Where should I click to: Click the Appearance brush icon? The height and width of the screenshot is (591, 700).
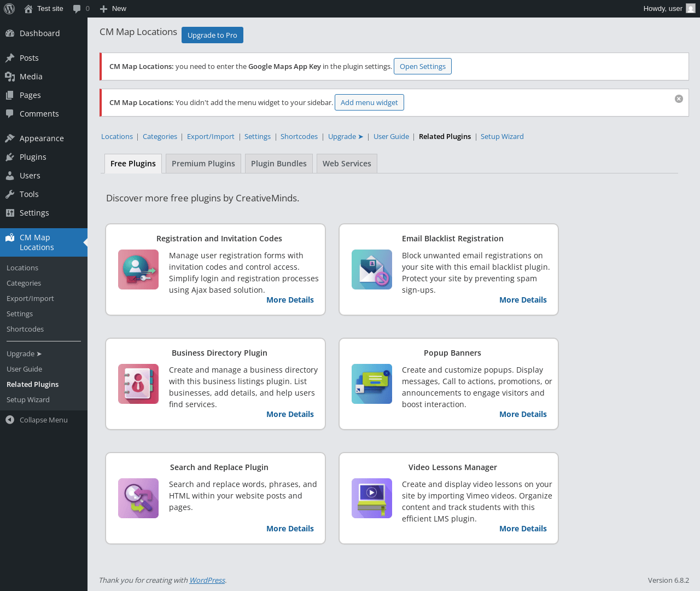tap(10, 138)
